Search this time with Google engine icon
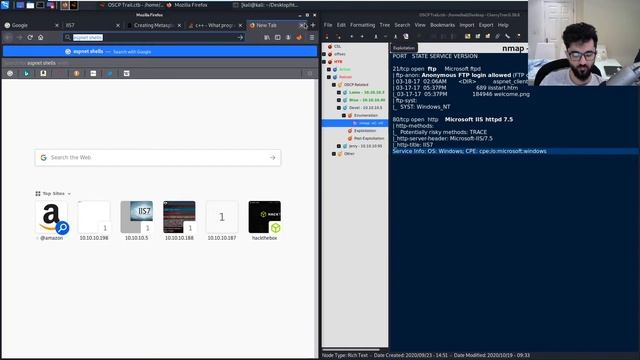Image resolution: width=640 pixels, height=360 pixels. 10,73
